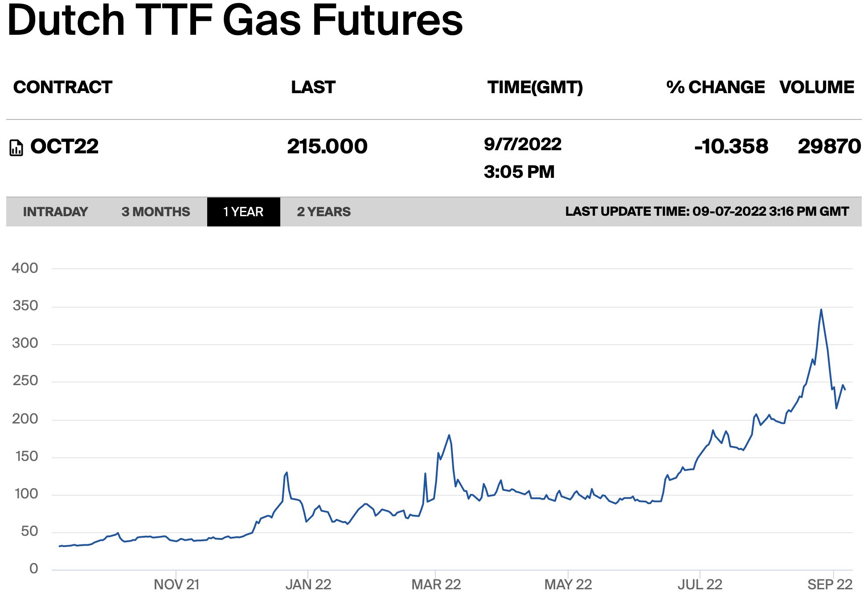Viewport: 868px width, 600px height.
Task: Click the OCT22 contract name
Action: [65, 147]
